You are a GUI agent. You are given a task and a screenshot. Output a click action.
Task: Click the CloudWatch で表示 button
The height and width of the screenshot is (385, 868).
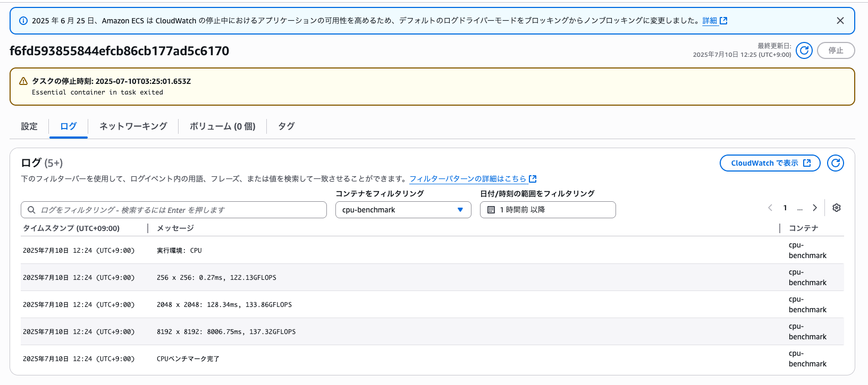click(x=770, y=163)
